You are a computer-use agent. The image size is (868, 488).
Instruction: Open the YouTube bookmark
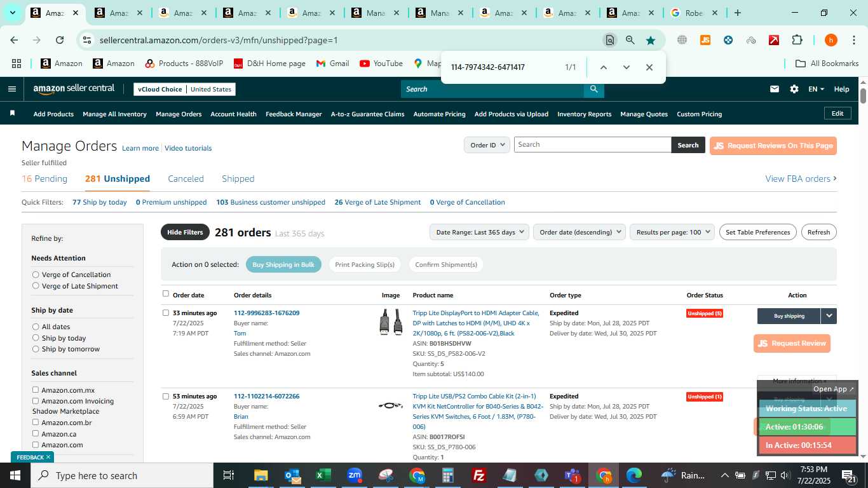pyautogui.click(x=381, y=64)
